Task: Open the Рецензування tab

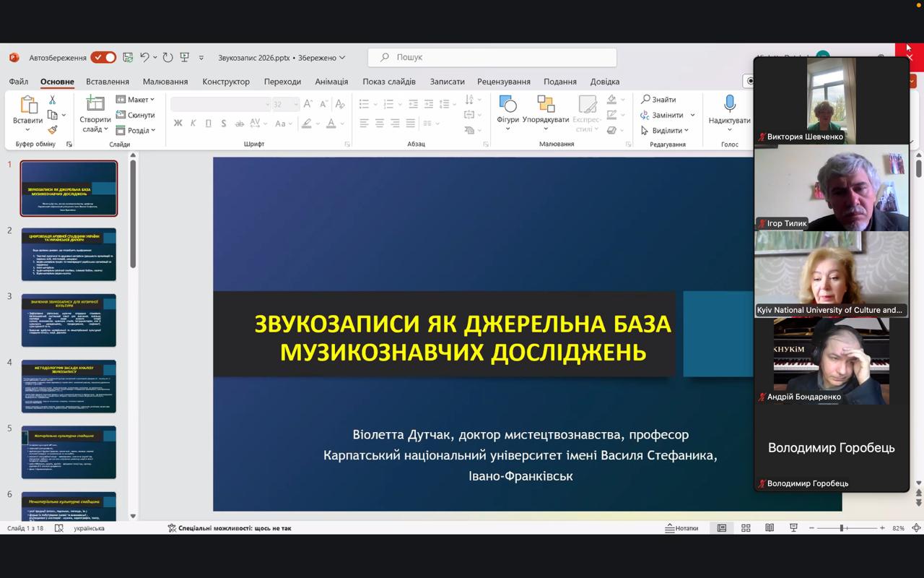Action: tap(503, 82)
